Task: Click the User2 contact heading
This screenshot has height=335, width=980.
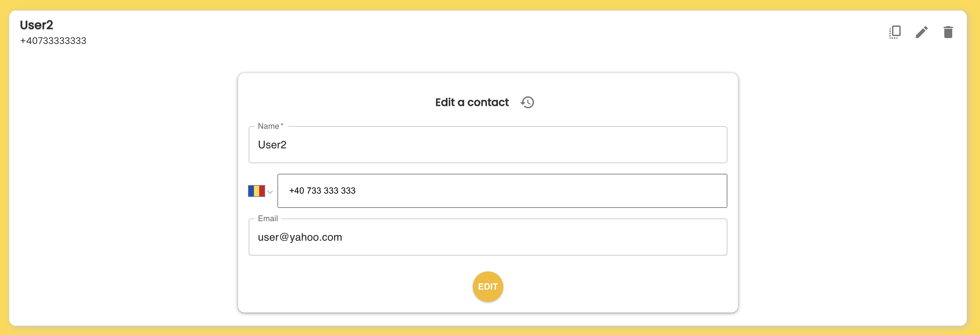Action: 36,25
